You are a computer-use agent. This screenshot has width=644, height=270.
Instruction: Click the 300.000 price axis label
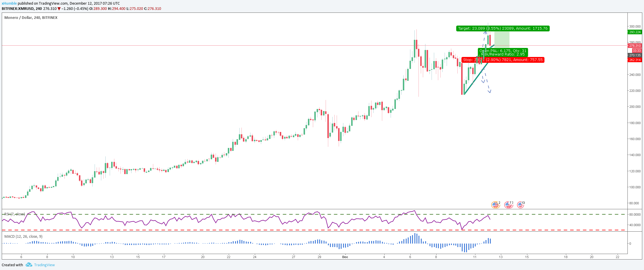point(635,26)
